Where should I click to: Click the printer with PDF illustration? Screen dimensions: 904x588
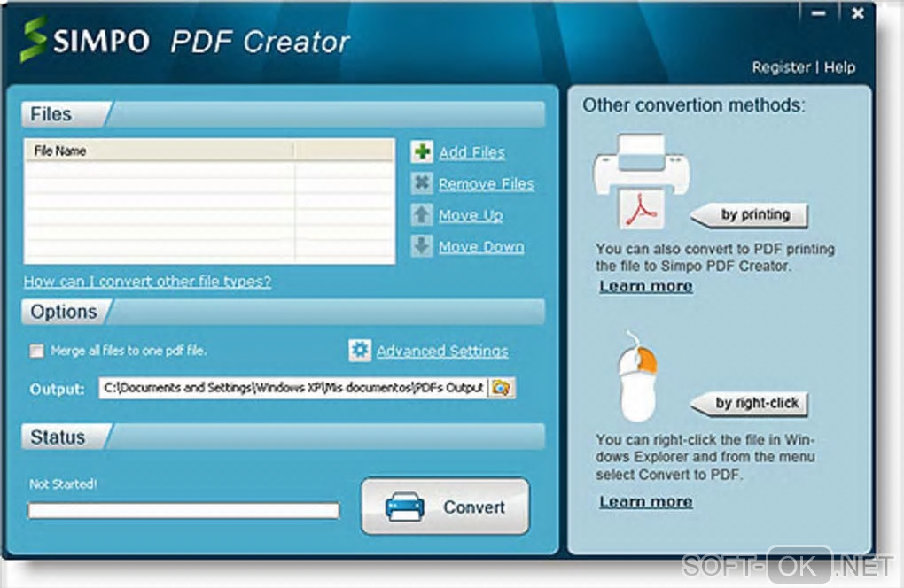[642, 182]
